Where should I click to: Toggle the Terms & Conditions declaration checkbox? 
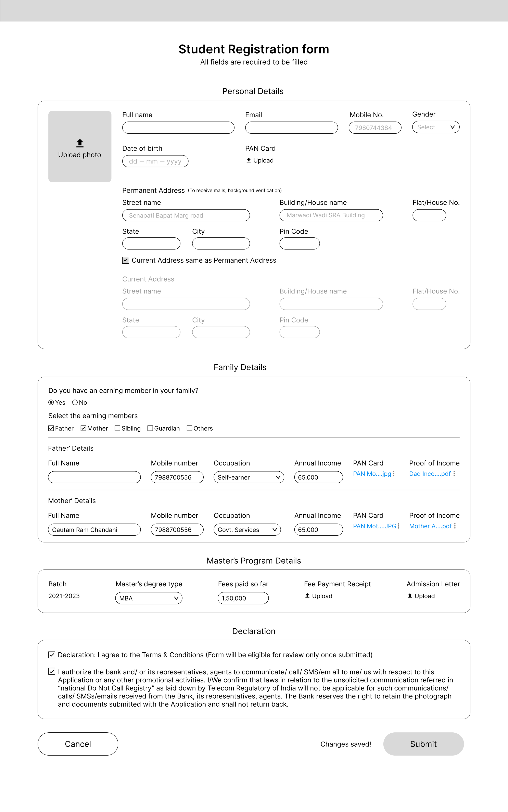52,655
